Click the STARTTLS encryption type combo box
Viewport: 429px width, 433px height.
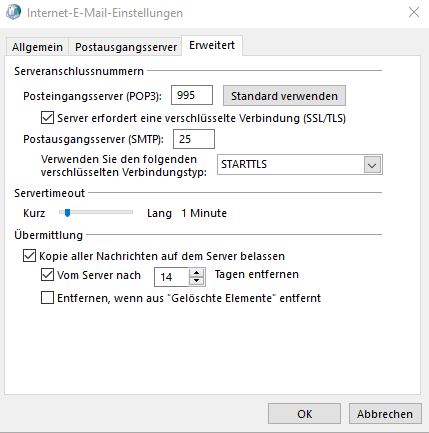pos(300,164)
